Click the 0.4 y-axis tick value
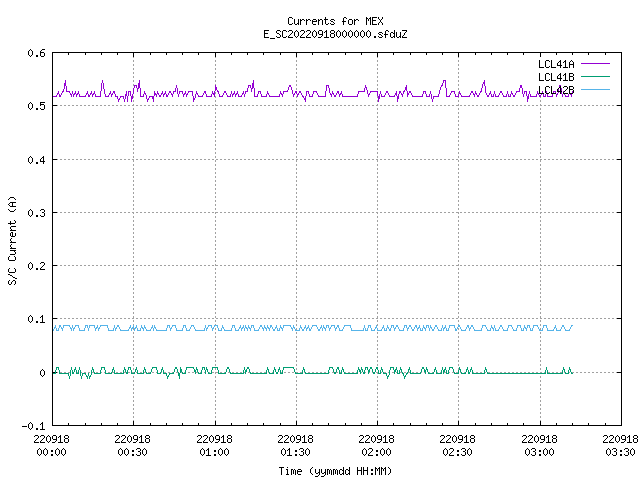Image resolution: width=640 pixels, height=480 pixels. coord(36,160)
